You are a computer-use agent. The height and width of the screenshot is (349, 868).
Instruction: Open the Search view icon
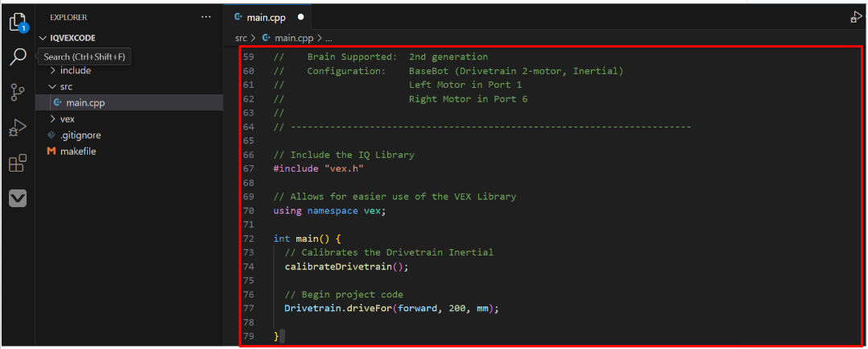[18, 56]
